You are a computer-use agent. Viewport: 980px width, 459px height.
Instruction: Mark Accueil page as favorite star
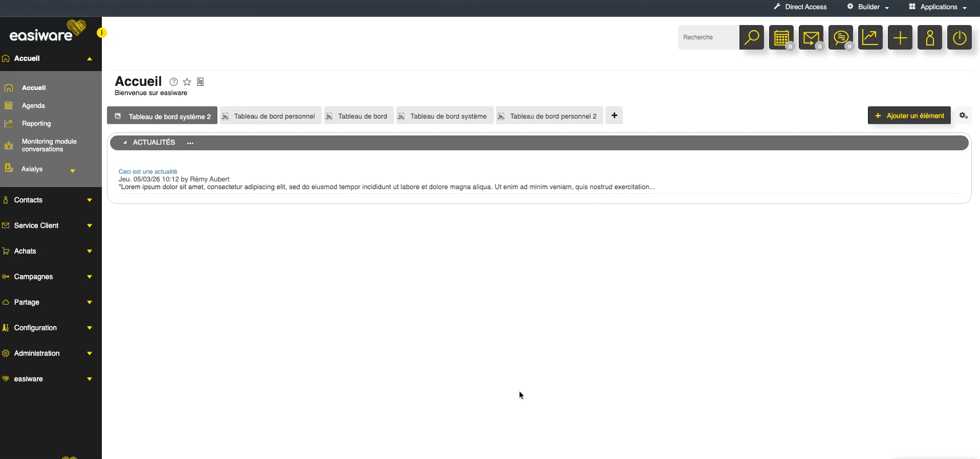(x=187, y=82)
